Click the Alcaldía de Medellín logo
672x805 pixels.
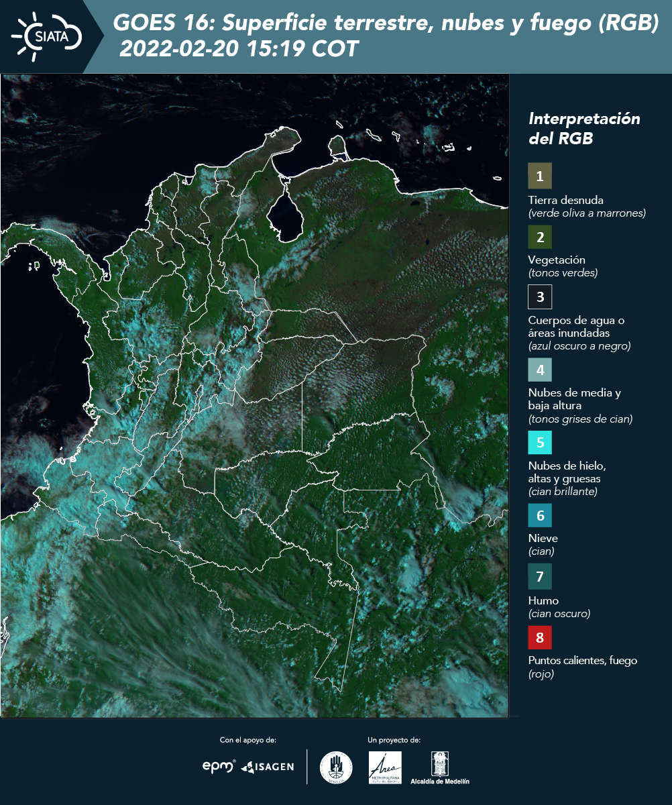440,767
